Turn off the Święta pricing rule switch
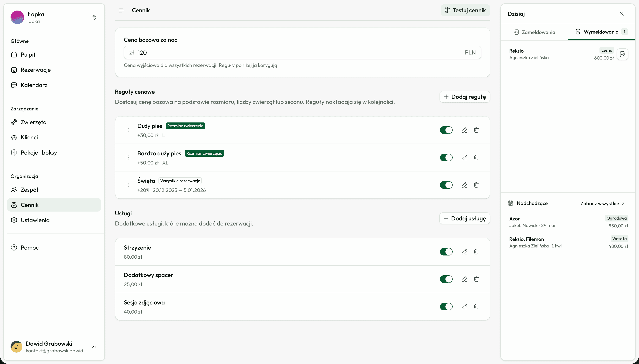This screenshot has width=639, height=364. click(446, 185)
